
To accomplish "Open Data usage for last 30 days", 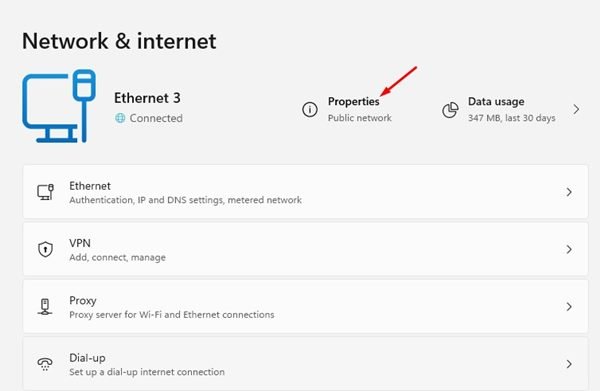I will pos(511,109).
